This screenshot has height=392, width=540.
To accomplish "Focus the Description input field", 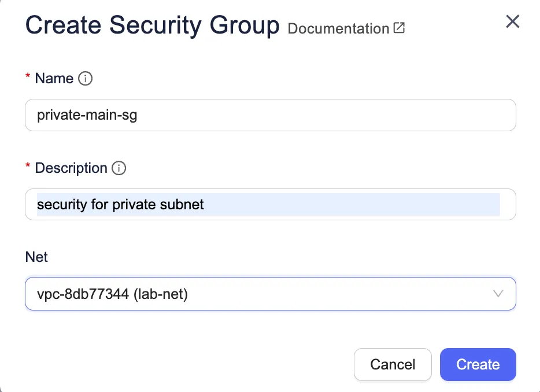I will (270, 204).
